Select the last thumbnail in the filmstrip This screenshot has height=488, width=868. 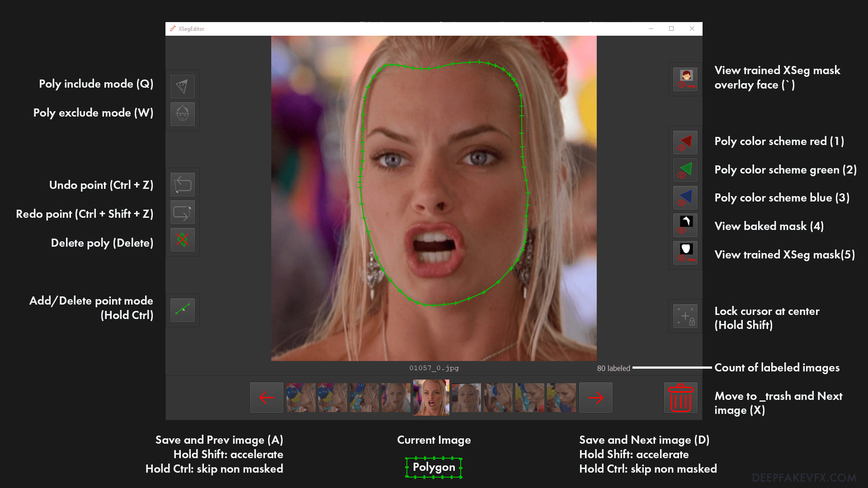tap(561, 398)
